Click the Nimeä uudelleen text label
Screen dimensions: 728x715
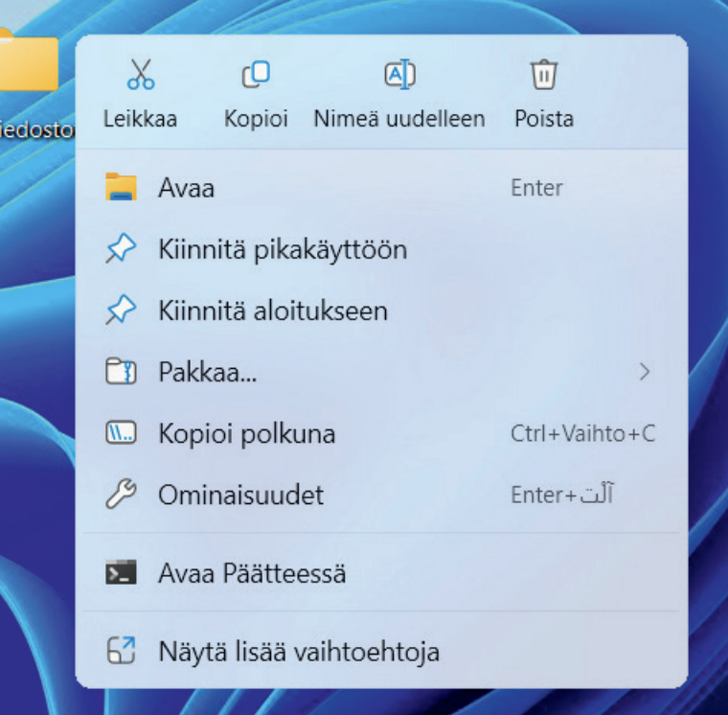coord(399,119)
